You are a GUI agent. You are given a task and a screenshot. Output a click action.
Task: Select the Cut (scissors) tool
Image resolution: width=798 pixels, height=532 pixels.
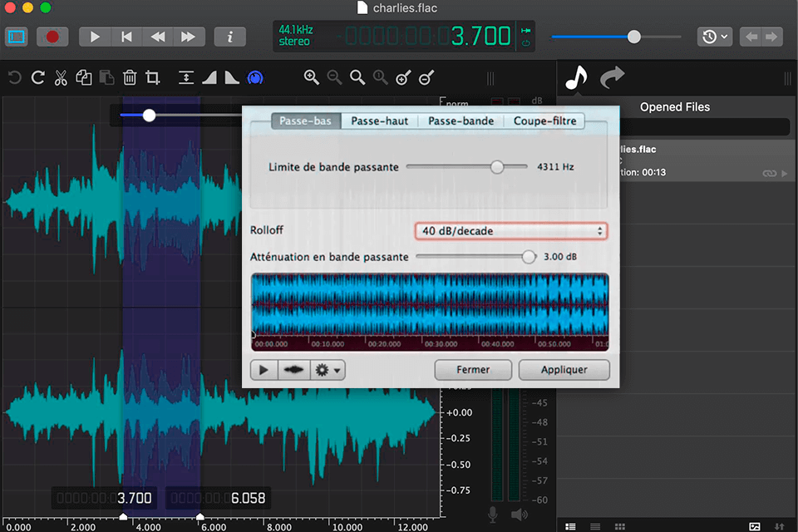[61, 77]
